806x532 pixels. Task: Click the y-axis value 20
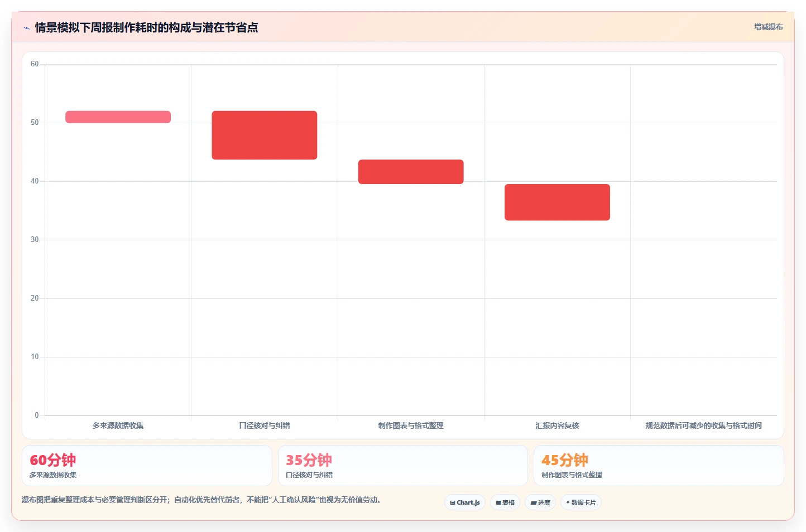[x=35, y=298]
